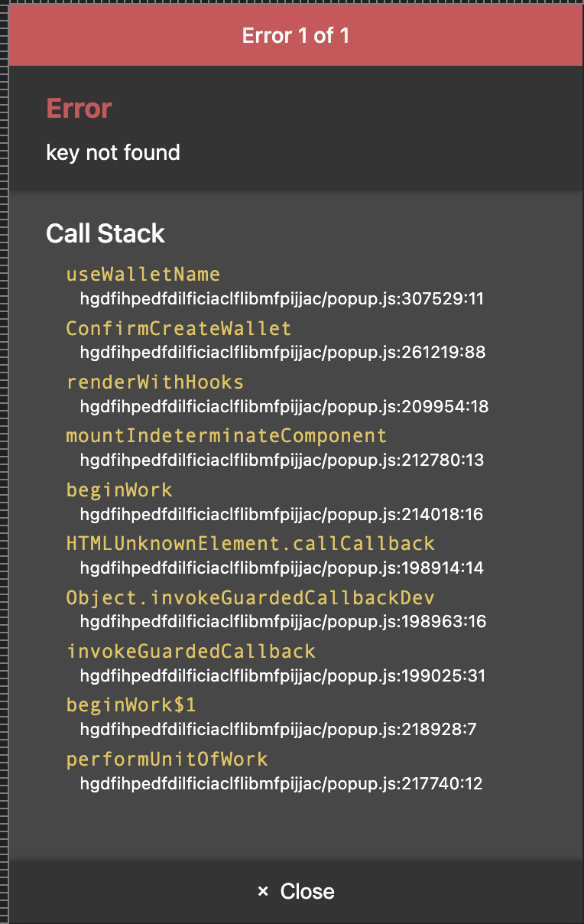584x924 pixels.
Task: Click the key not found error message
Action: click(113, 152)
